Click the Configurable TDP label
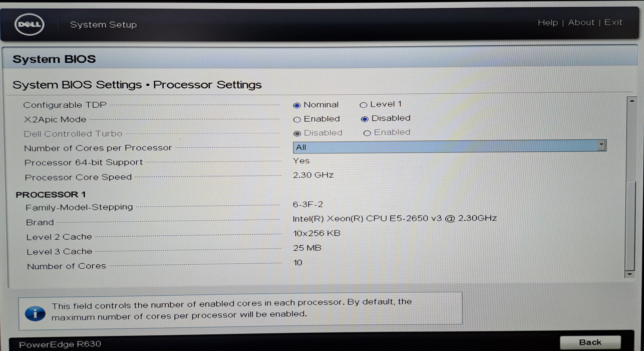644x351 pixels. (66, 105)
